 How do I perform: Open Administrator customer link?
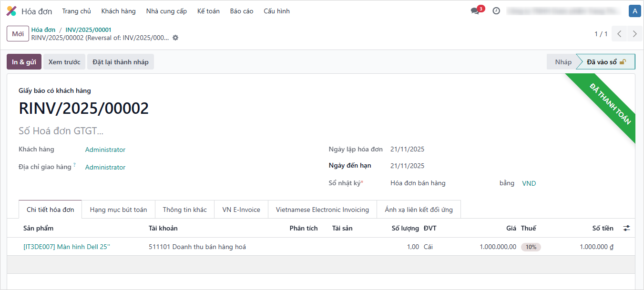(x=105, y=150)
